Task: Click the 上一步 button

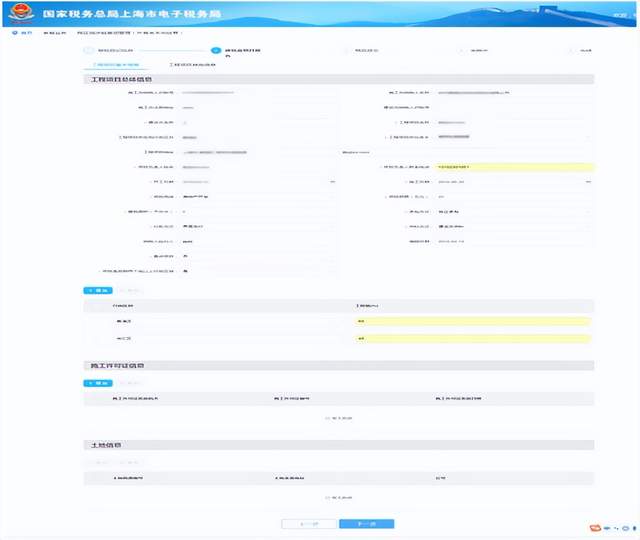Action: point(309,524)
